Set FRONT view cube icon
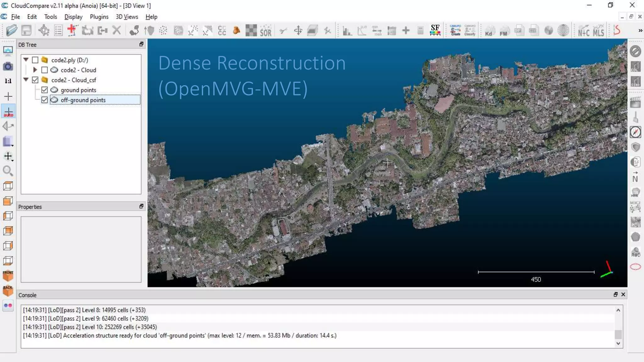Image resolution: width=644 pixels, height=362 pixels. [x=8, y=276]
